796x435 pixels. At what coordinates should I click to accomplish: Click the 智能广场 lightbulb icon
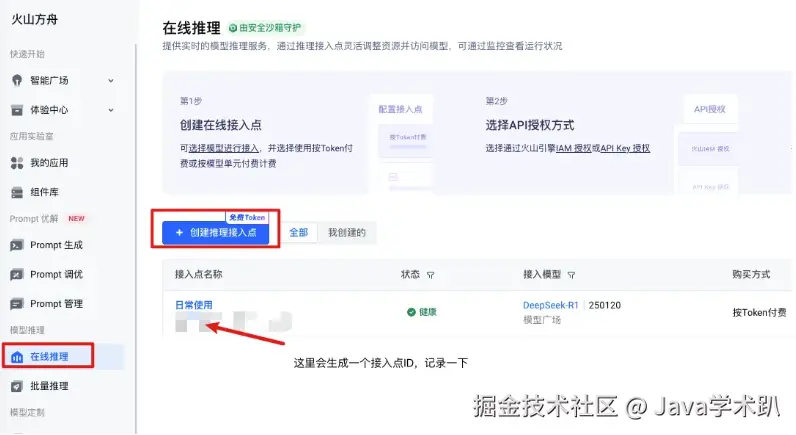pyautogui.click(x=17, y=80)
